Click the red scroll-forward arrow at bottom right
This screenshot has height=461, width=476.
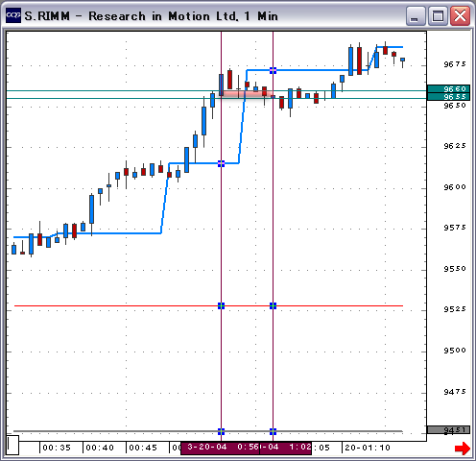[x=463, y=448]
